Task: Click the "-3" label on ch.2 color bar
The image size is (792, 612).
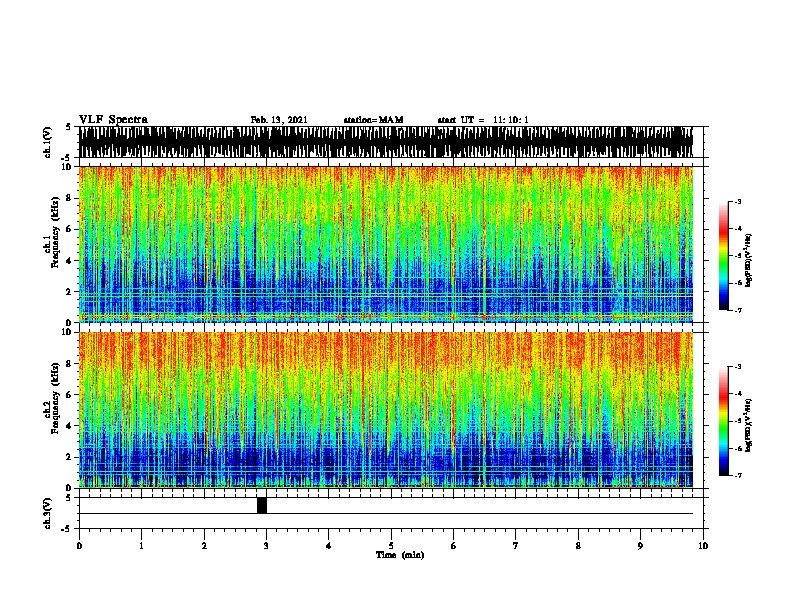Action: tap(737, 367)
